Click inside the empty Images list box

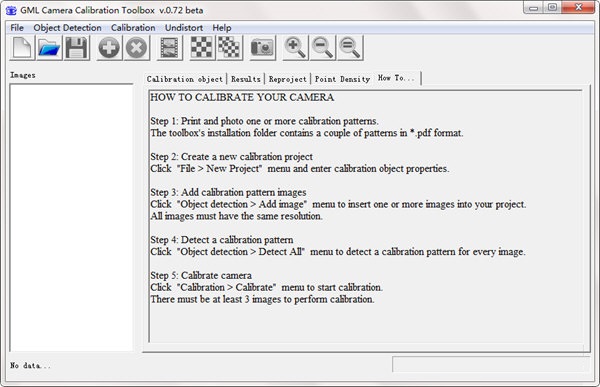click(x=71, y=217)
